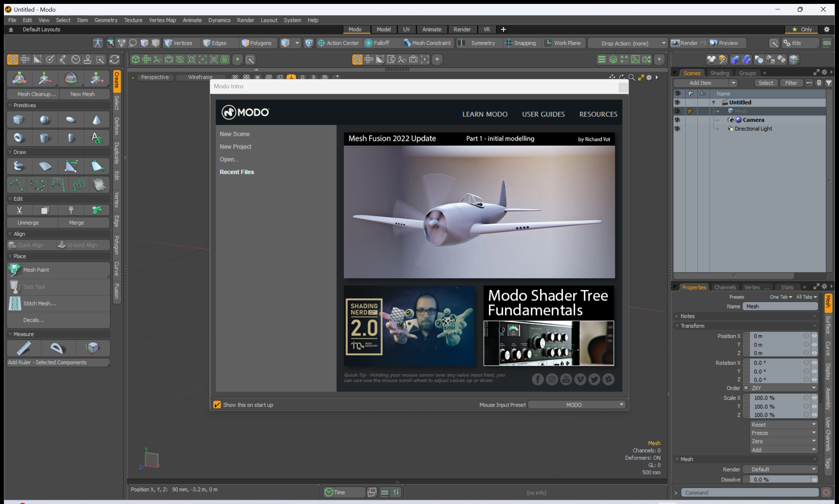Toggle Directional Light visibility eye

pos(677,129)
